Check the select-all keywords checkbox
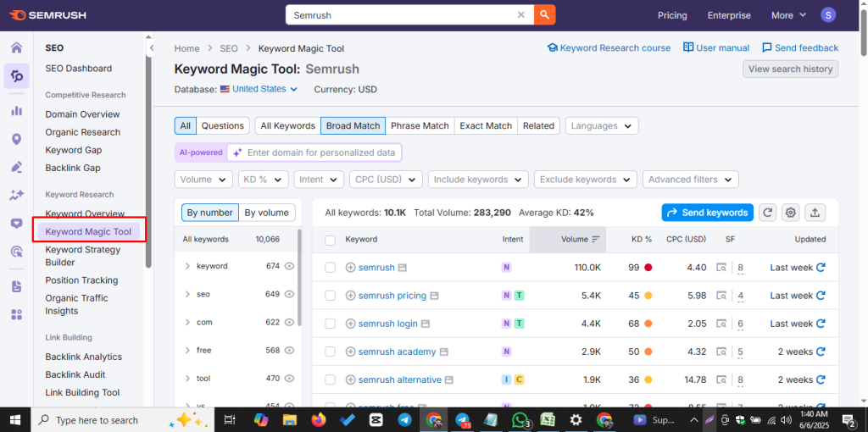 click(x=330, y=240)
